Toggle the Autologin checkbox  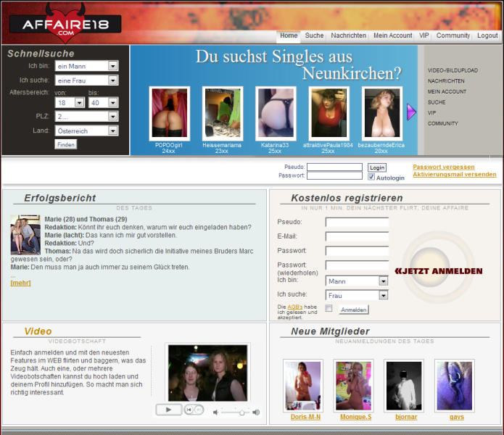[371, 176]
